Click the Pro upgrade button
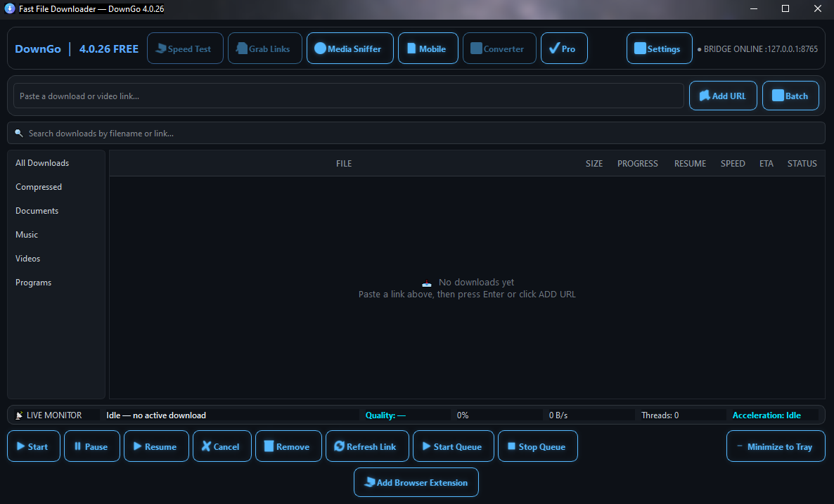The height and width of the screenshot is (504, 834). coord(565,49)
